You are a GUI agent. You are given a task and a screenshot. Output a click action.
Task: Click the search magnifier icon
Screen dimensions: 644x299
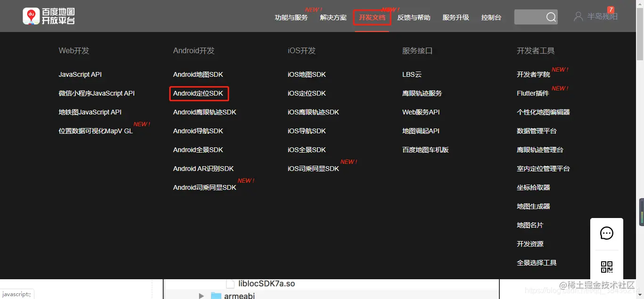(x=551, y=17)
